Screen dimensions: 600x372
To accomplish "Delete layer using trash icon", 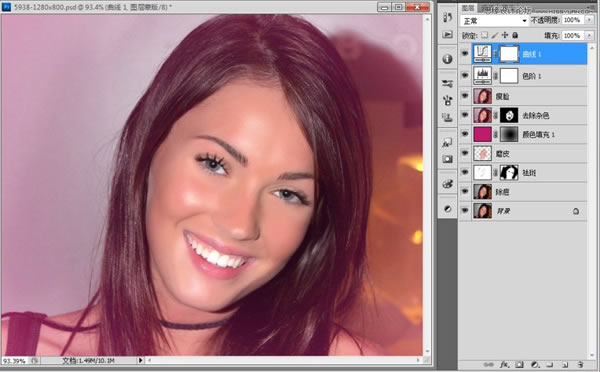I will (580, 365).
